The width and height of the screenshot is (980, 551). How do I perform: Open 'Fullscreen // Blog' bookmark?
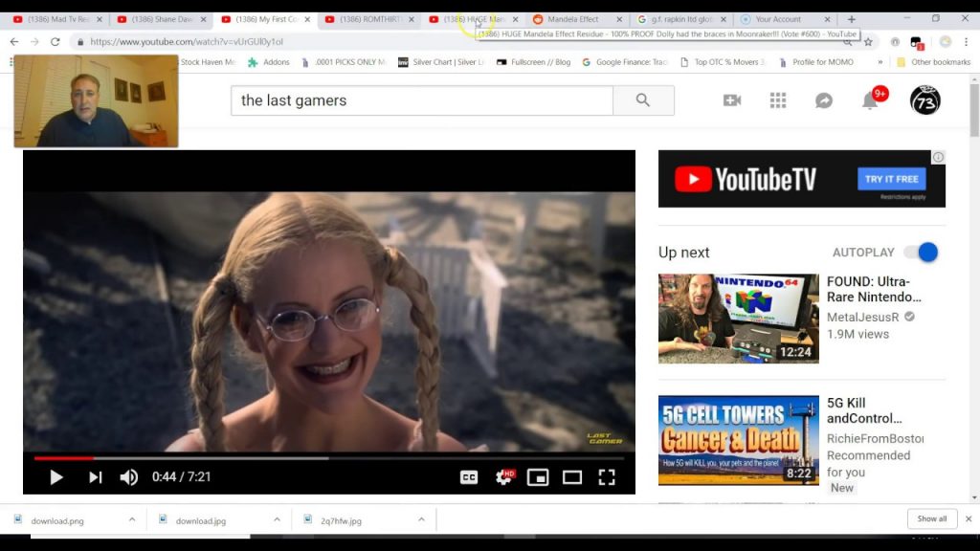[533, 62]
